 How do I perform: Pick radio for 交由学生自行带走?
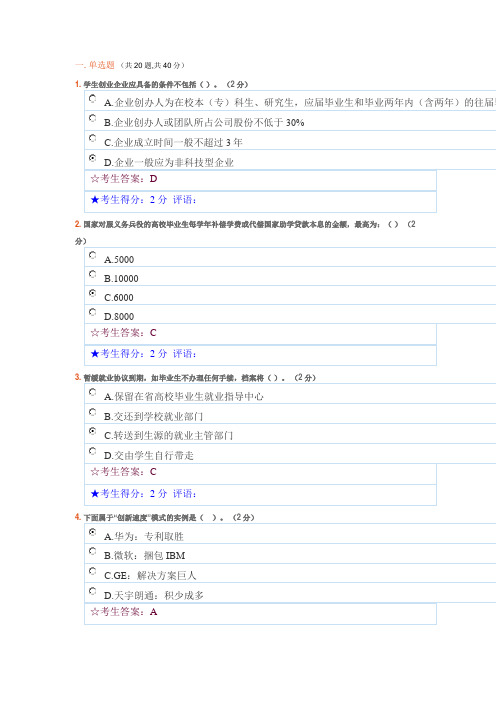[93, 451]
